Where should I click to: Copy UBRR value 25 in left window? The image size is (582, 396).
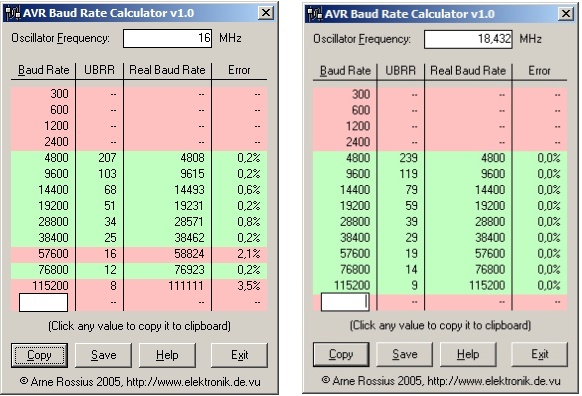coord(110,238)
